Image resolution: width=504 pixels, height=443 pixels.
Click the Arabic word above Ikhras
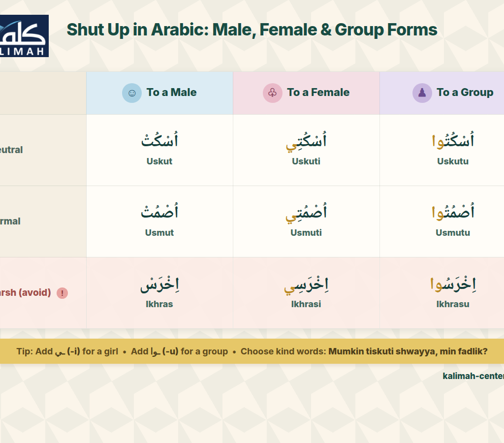(159, 284)
